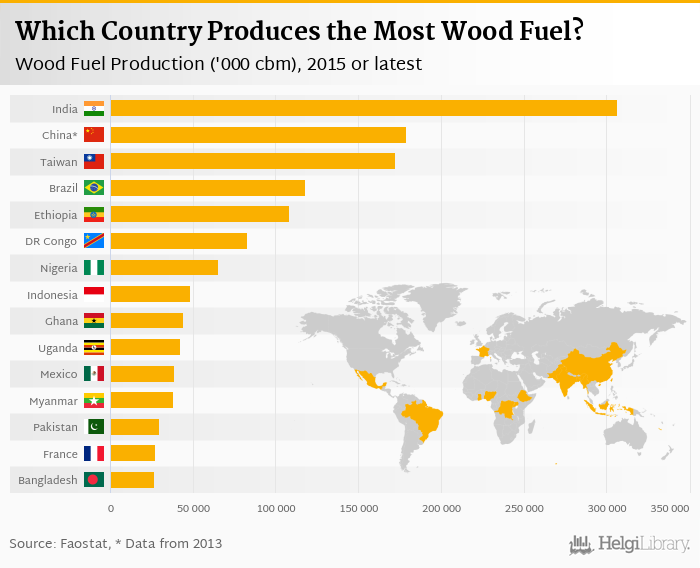Select the Pakistan flag icon
This screenshot has height=568, width=700.
tap(94, 427)
